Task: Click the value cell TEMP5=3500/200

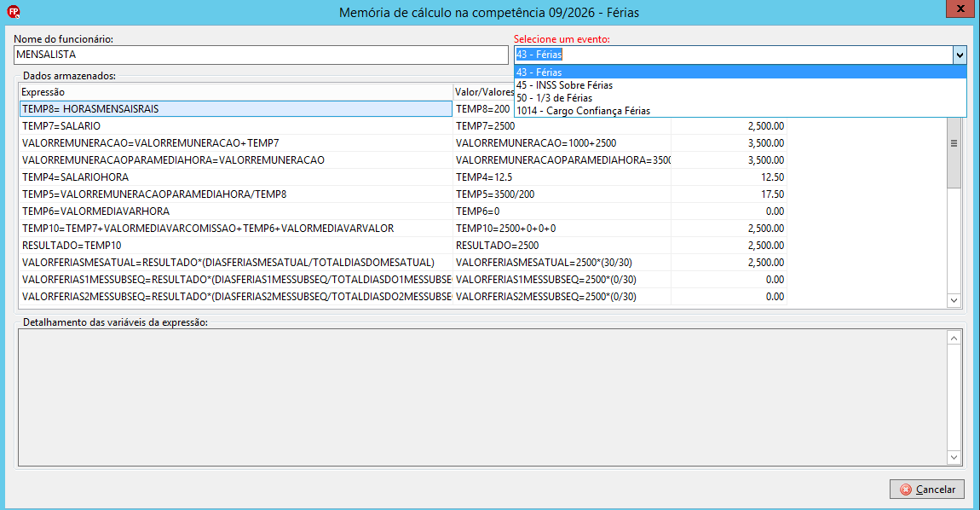Action: point(562,194)
